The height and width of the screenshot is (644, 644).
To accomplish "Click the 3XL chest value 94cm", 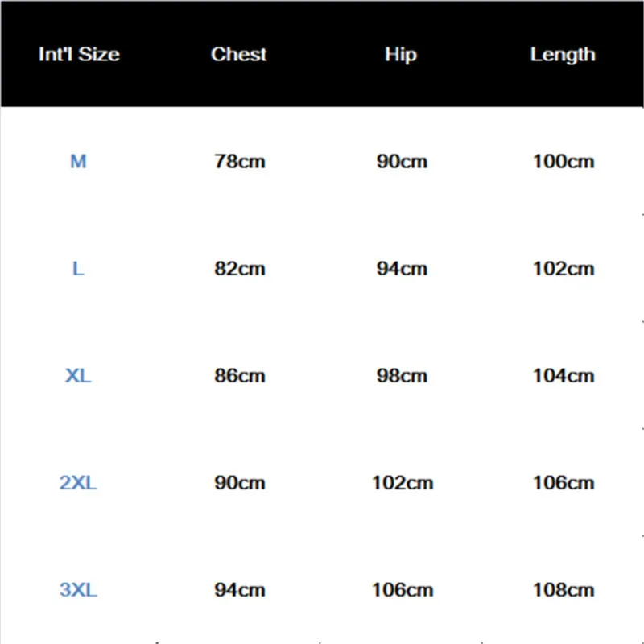I will (240, 590).
